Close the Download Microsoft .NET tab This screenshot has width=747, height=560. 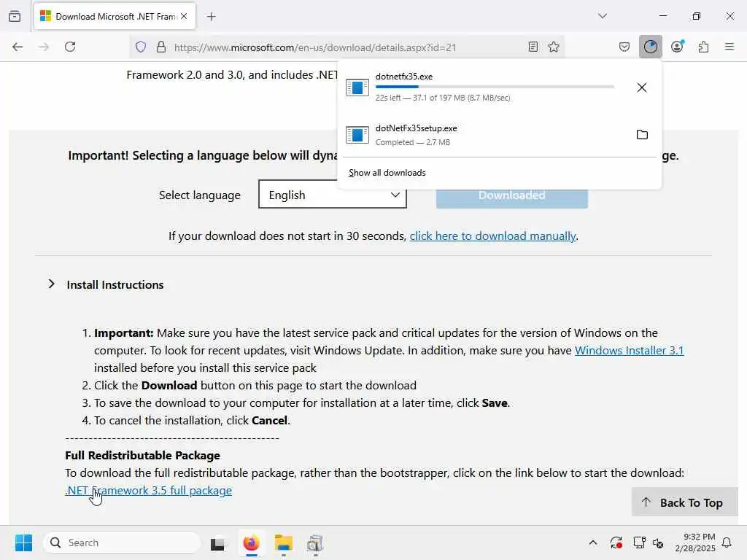coord(184,16)
